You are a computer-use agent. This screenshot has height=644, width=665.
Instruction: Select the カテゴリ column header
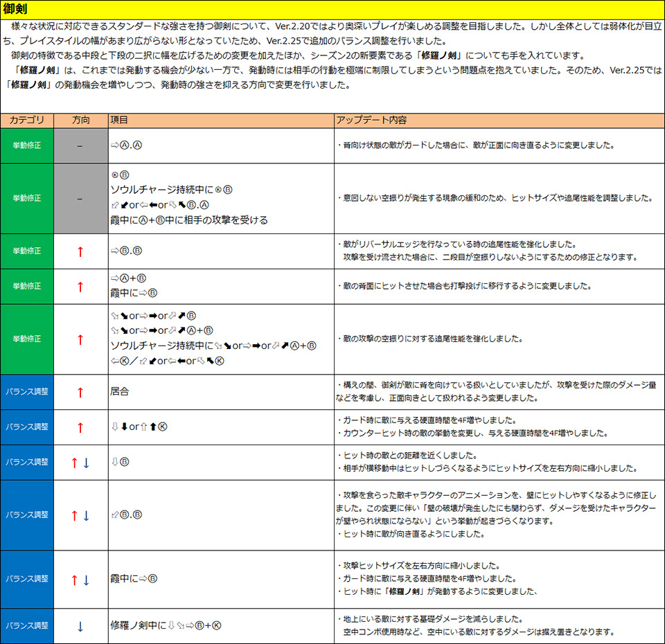point(27,120)
